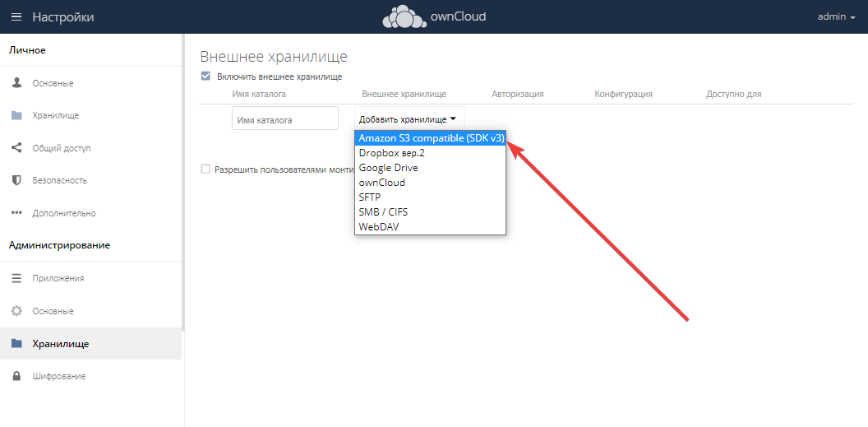Image resolution: width=868 pixels, height=427 pixels.
Task: Select SFTP storage option
Action: pyautogui.click(x=430, y=197)
